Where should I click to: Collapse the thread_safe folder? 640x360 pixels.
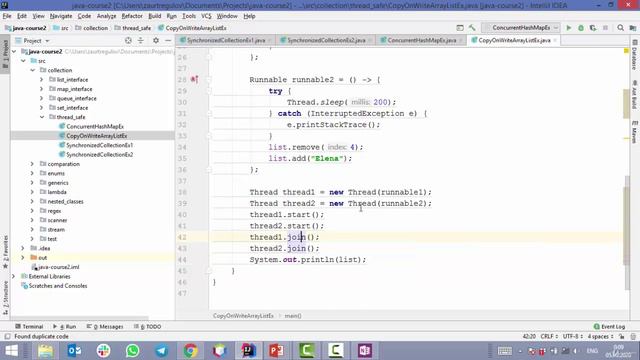42,117
